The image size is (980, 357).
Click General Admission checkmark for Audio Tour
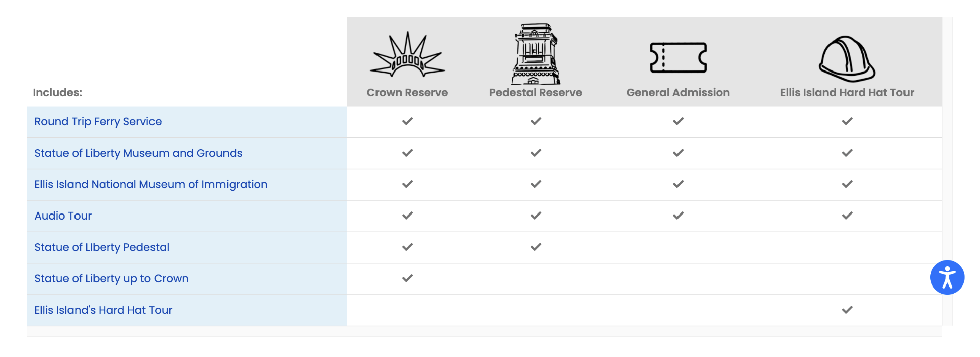pyautogui.click(x=678, y=216)
